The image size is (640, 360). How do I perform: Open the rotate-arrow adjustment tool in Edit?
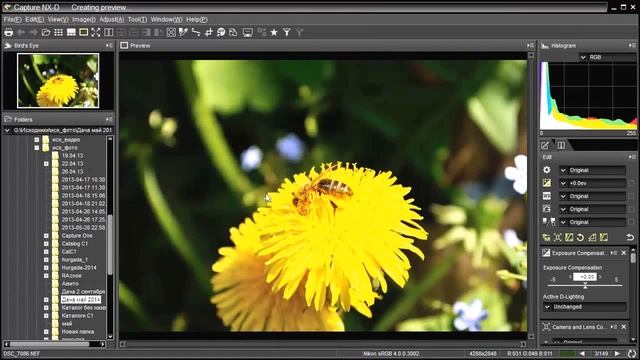(580, 237)
